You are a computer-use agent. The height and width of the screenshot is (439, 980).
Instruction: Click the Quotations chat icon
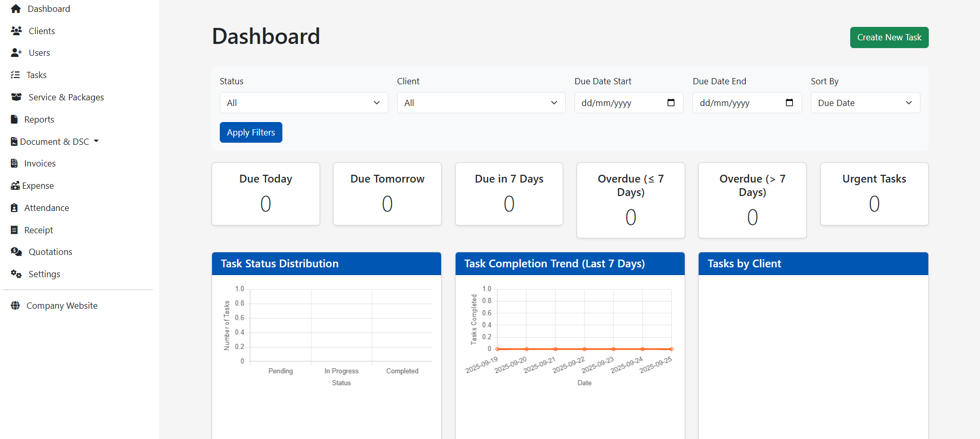(17, 252)
